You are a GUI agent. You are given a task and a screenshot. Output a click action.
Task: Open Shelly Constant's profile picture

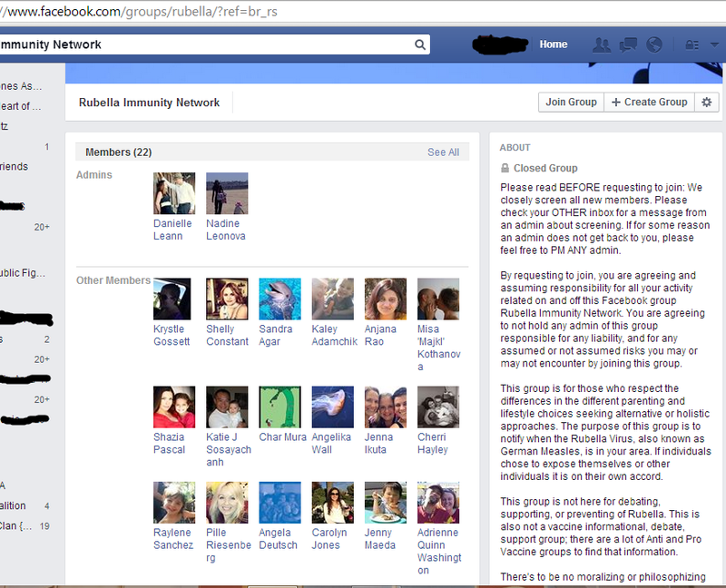pyautogui.click(x=227, y=299)
